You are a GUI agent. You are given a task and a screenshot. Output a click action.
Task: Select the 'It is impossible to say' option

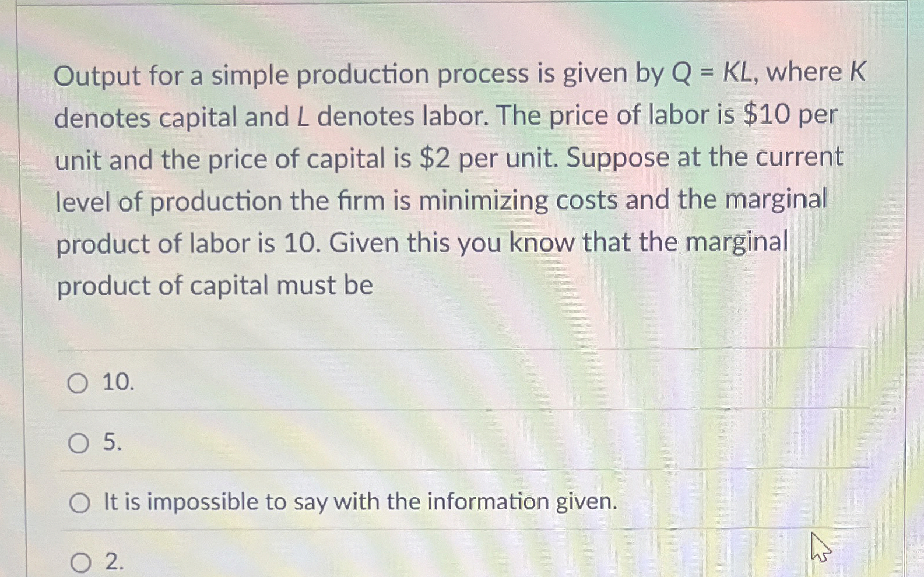point(80,502)
